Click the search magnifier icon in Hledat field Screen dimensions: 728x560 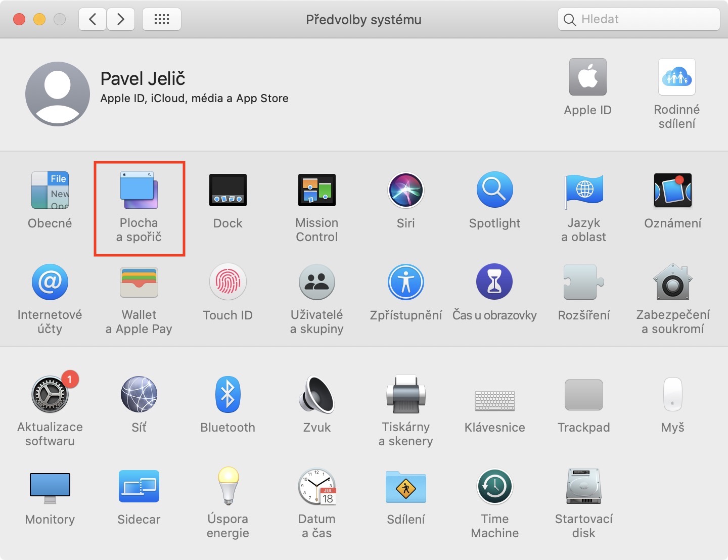tap(570, 20)
